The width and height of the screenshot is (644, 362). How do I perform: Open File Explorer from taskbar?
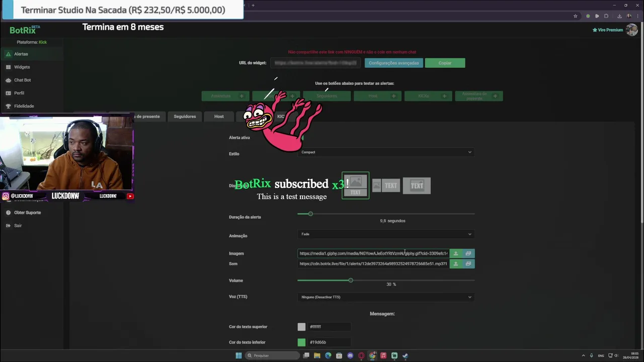(317, 355)
